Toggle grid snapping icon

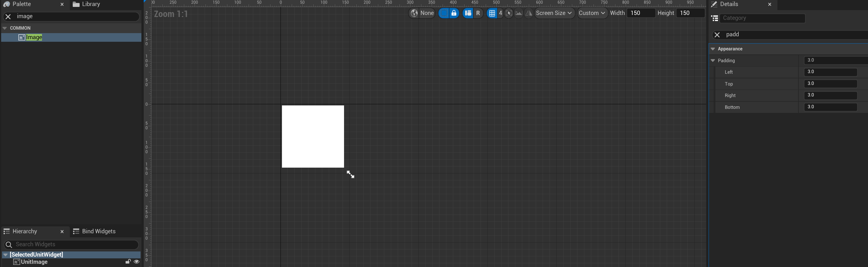pyautogui.click(x=491, y=13)
